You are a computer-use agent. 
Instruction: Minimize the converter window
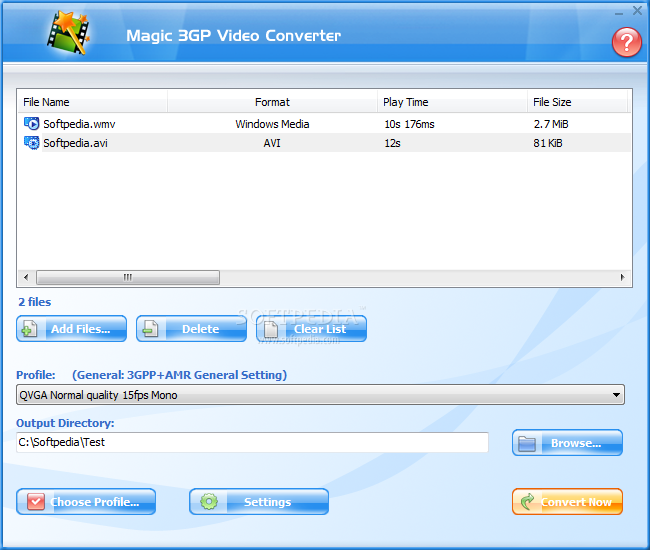[x=619, y=12]
